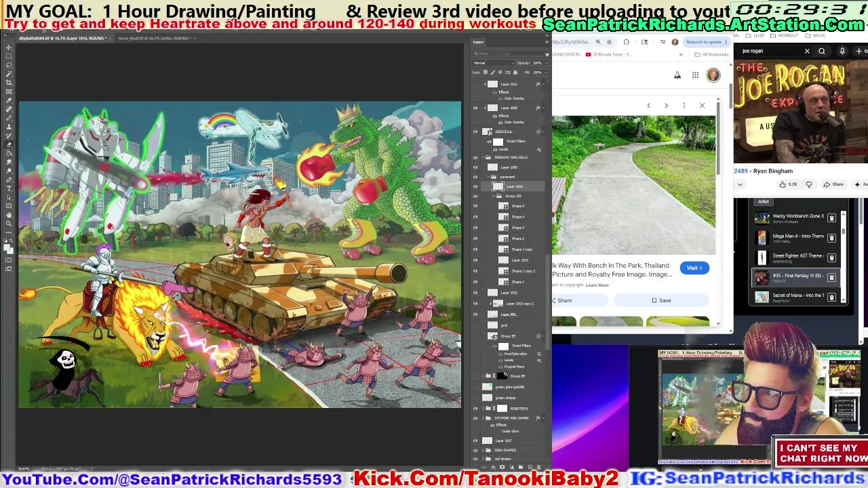Screen dimensions: 868x488
Task: Select the Move tool in Photoshop toolbar
Action: point(9,48)
